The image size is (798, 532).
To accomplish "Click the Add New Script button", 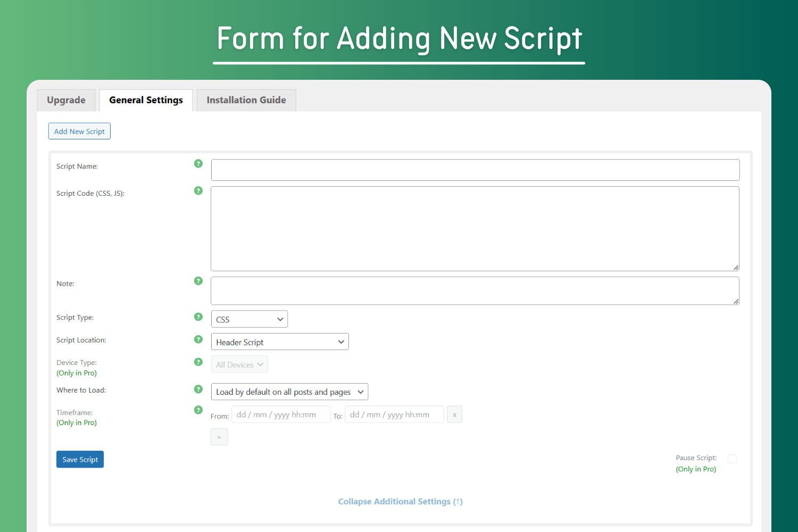I will click(x=79, y=131).
